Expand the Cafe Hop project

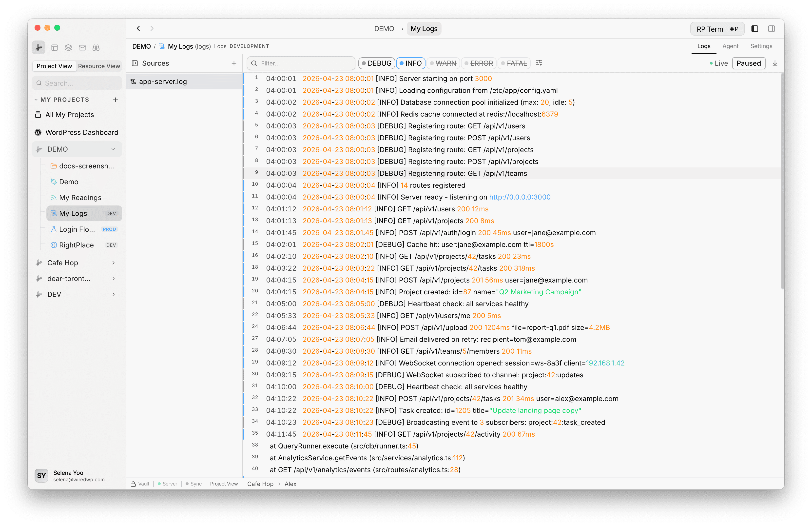point(113,263)
